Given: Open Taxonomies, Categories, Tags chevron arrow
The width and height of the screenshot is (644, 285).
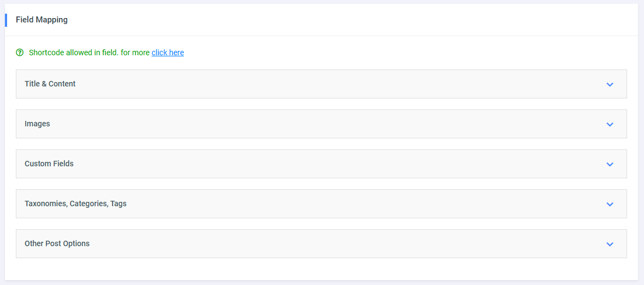Looking at the screenshot, I should 610,204.
